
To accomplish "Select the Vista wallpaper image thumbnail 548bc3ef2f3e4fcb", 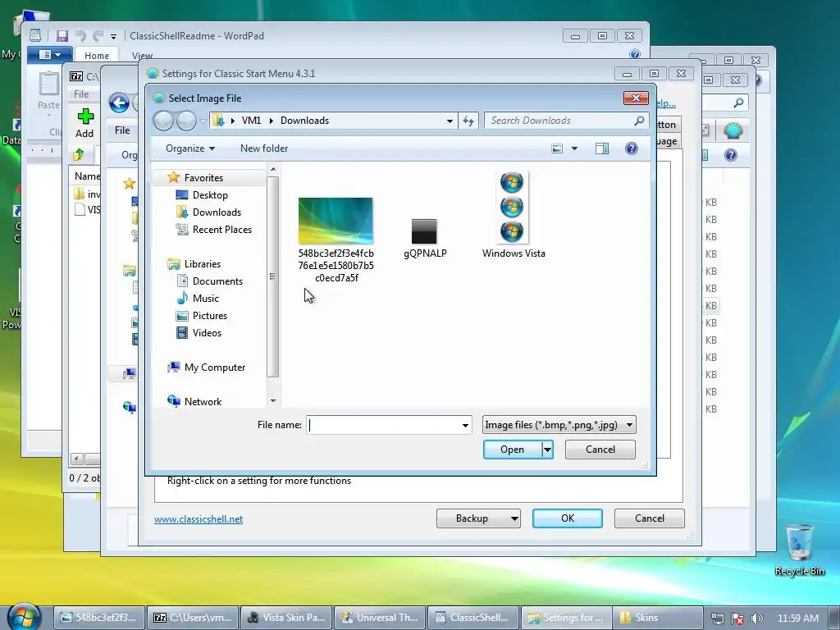I will [336, 221].
